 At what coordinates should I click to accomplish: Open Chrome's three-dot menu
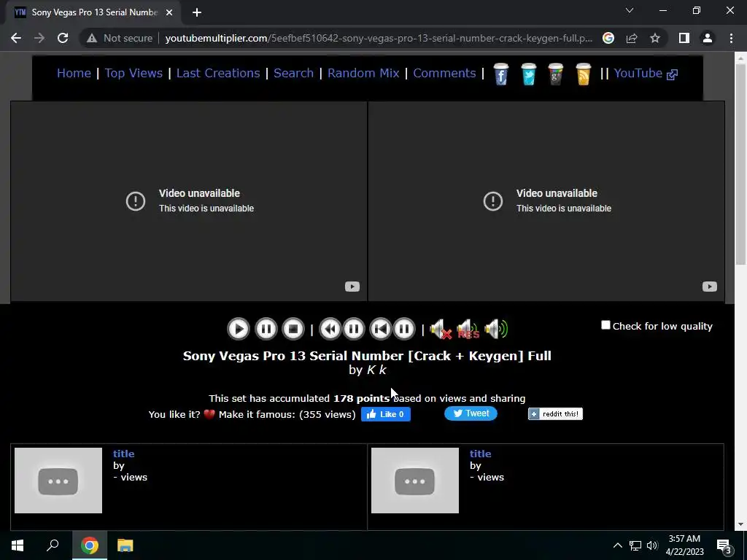(731, 38)
